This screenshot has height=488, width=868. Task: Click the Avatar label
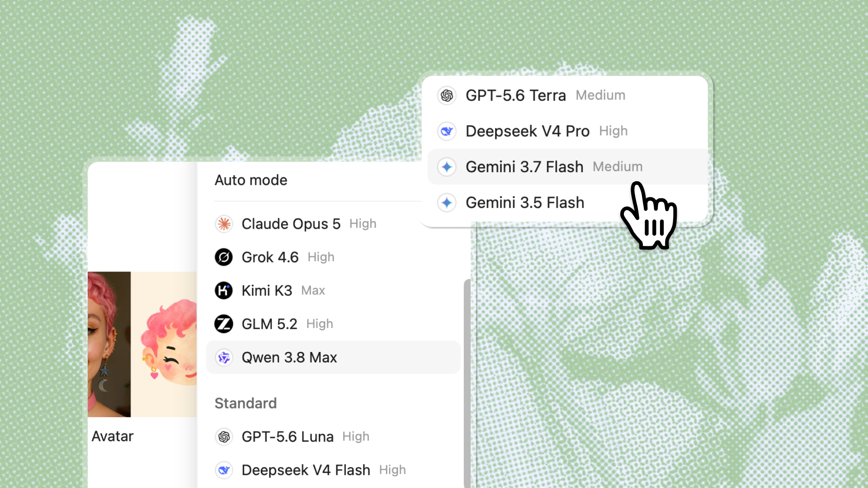pyautogui.click(x=113, y=436)
